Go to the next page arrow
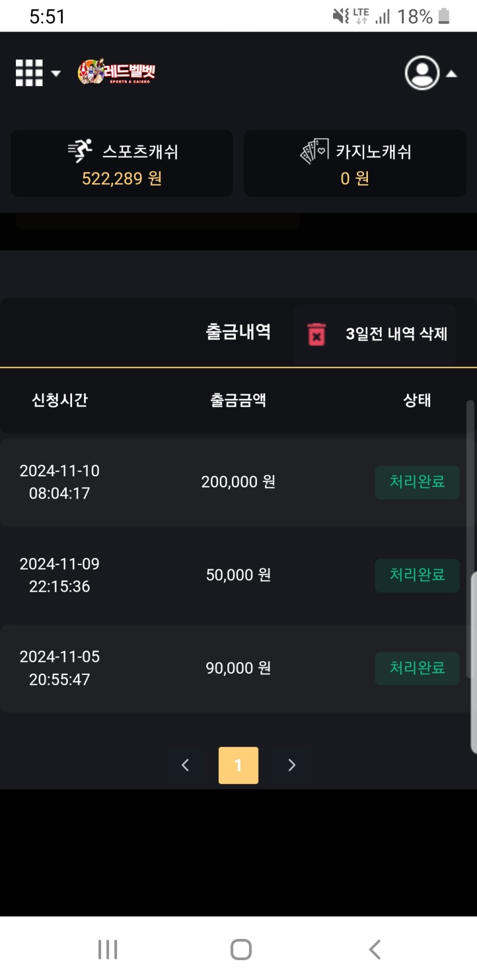 click(x=292, y=765)
